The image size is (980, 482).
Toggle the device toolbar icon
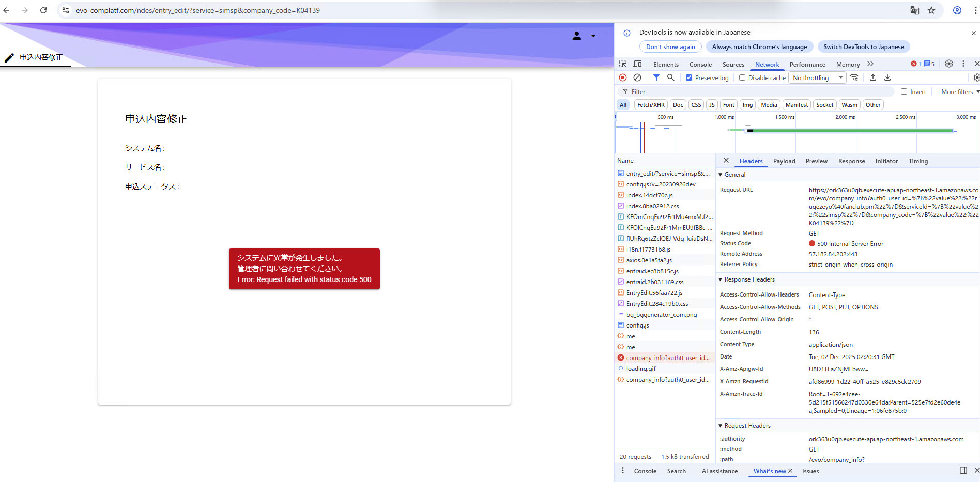pos(637,64)
